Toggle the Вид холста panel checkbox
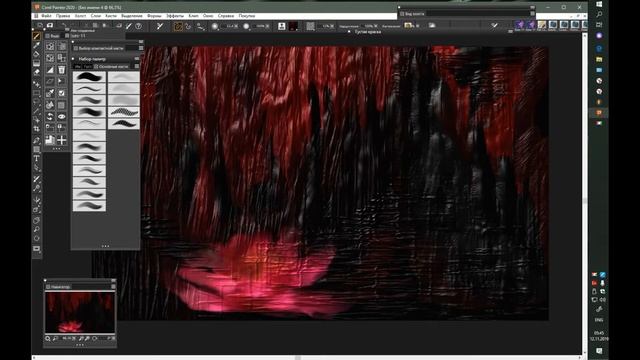Viewport: 640px width, 360px height. [x=402, y=14]
